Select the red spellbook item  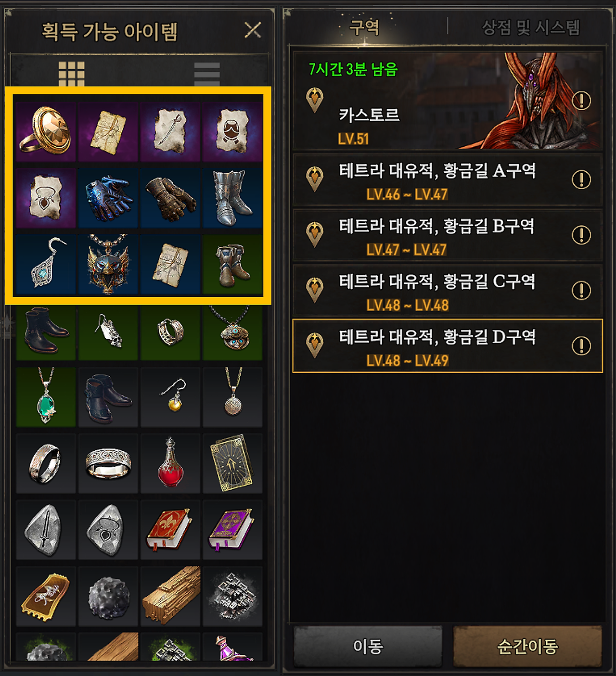point(170,530)
